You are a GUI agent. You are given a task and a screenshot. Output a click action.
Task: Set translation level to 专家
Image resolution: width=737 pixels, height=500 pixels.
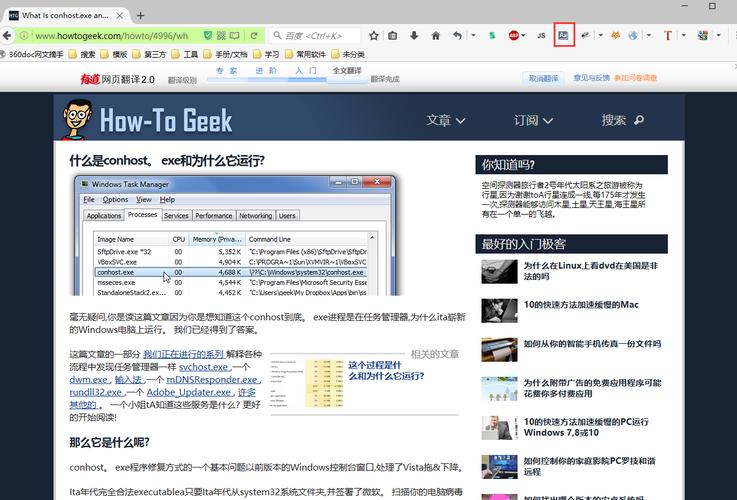(x=227, y=71)
